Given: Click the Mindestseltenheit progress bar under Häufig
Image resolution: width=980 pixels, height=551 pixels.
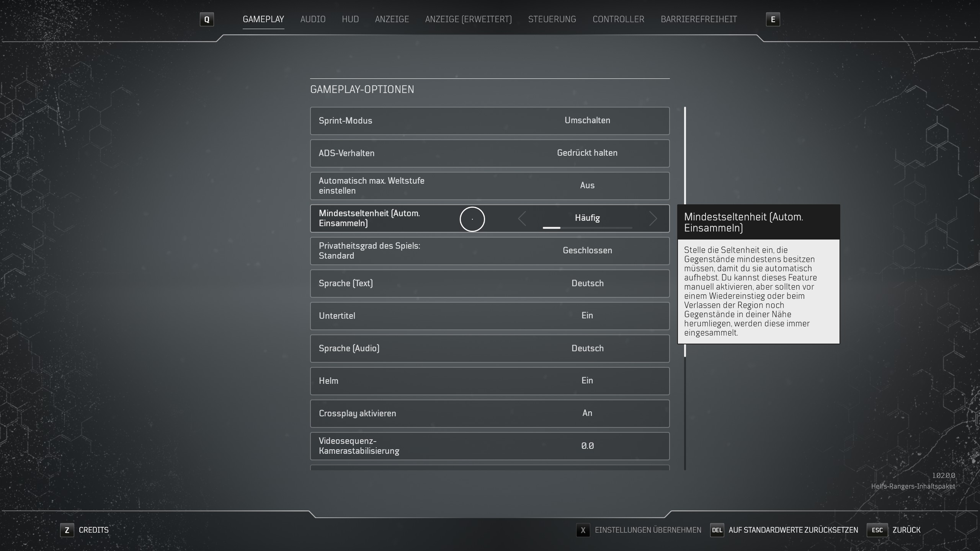Looking at the screenshot, I should coord(587,228).
